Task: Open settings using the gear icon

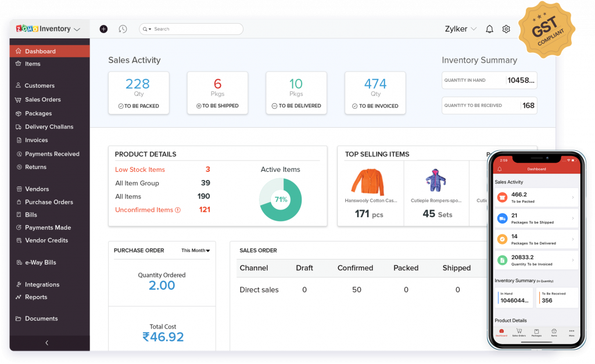Action: pyautogui.click(x=505, y=28)
